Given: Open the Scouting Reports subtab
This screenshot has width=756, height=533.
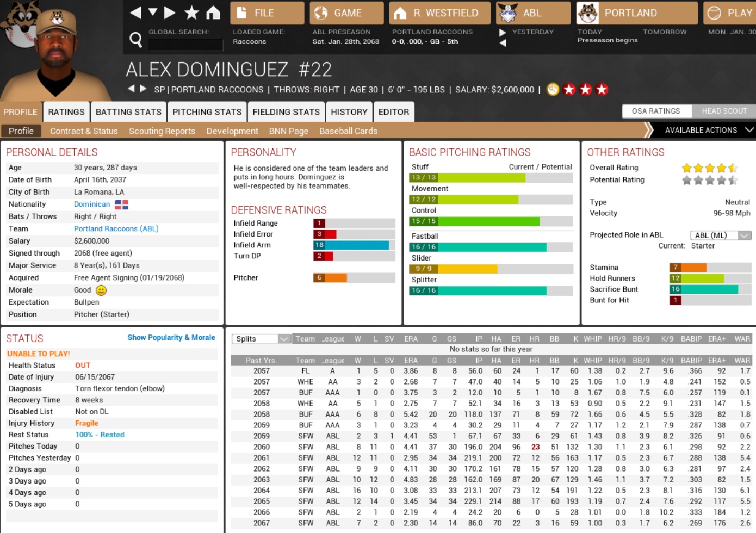Looking at the screenshot, I should [162, 131].
